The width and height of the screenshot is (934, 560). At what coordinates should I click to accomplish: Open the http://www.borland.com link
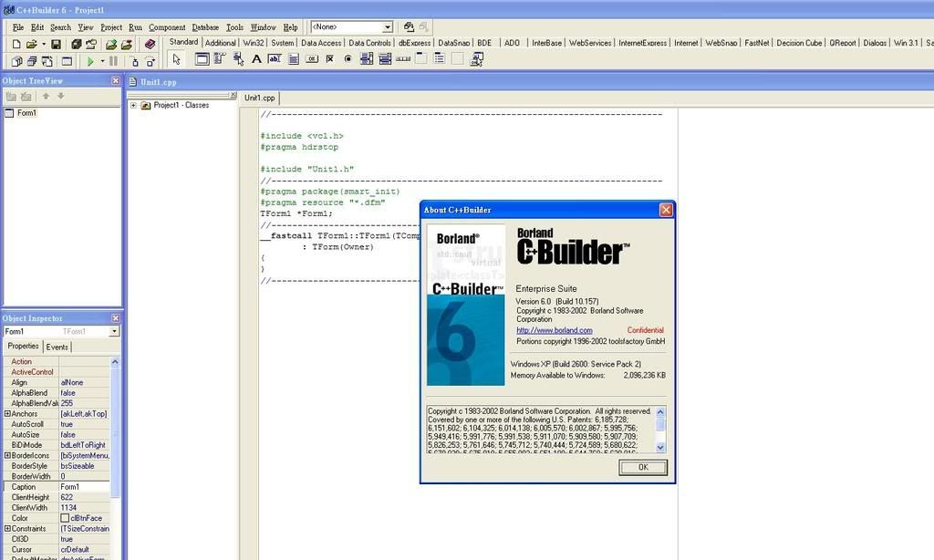coord(554,330)
